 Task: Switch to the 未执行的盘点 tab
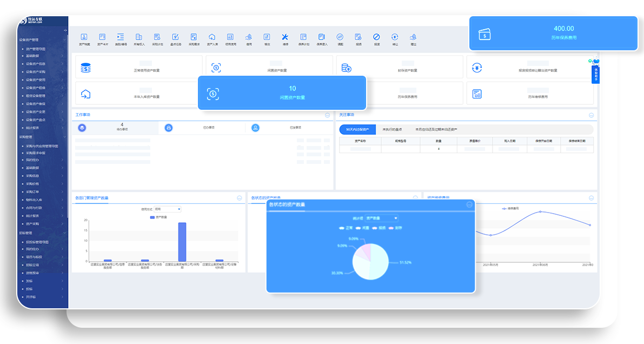tap(394, 130)
